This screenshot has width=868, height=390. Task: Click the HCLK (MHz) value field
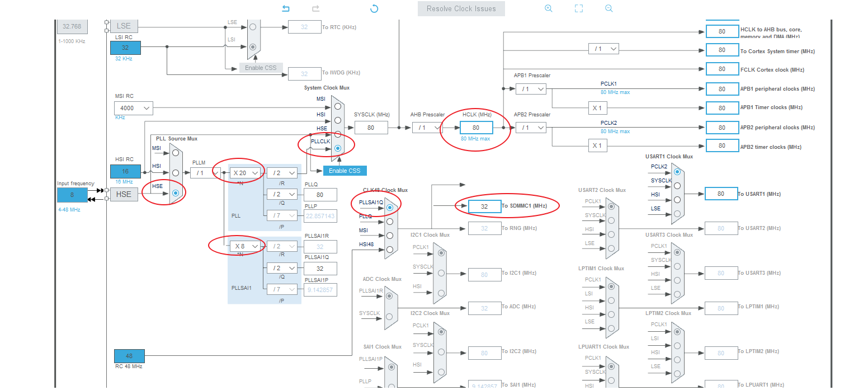(x=476, y=128)
